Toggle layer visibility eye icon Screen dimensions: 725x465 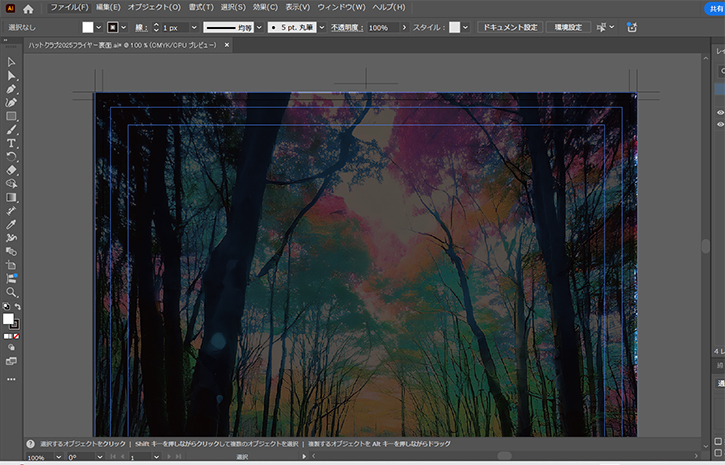click(720, 112)
